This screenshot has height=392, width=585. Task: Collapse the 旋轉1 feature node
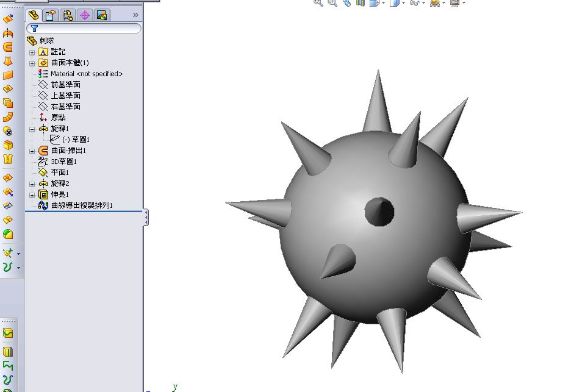coord(32,129)
